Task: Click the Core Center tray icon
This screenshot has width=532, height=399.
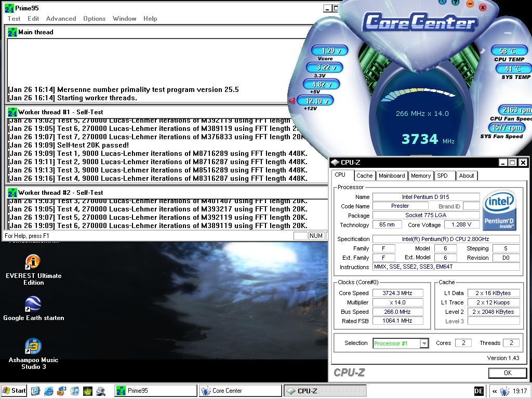Action: click(x=505, y=391)
